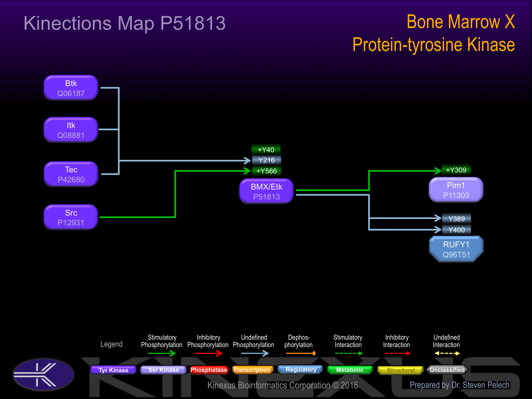Select the Y216 phosphosite label
The width and height of the screenshot is (532, 399).
coord(266,160)
